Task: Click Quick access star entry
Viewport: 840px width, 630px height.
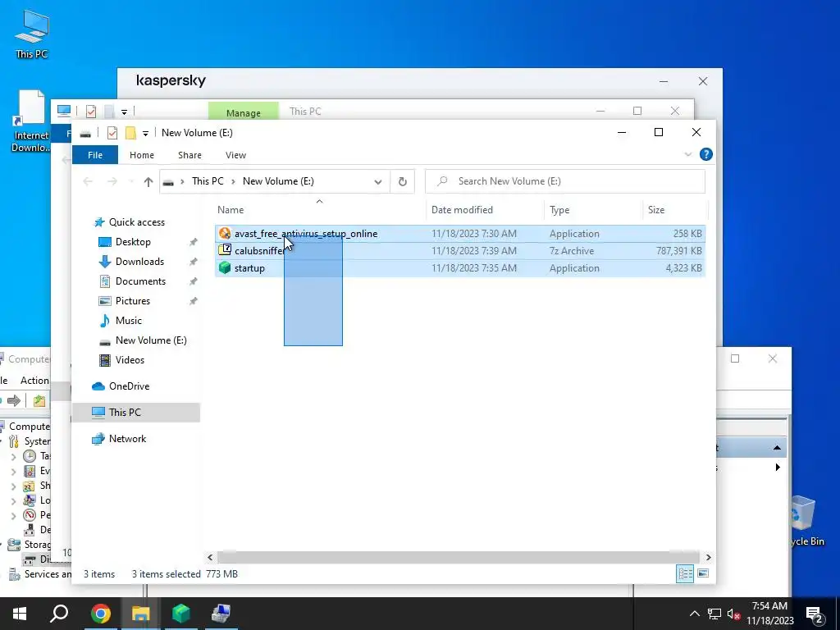Action: click(x=137, y=222)
